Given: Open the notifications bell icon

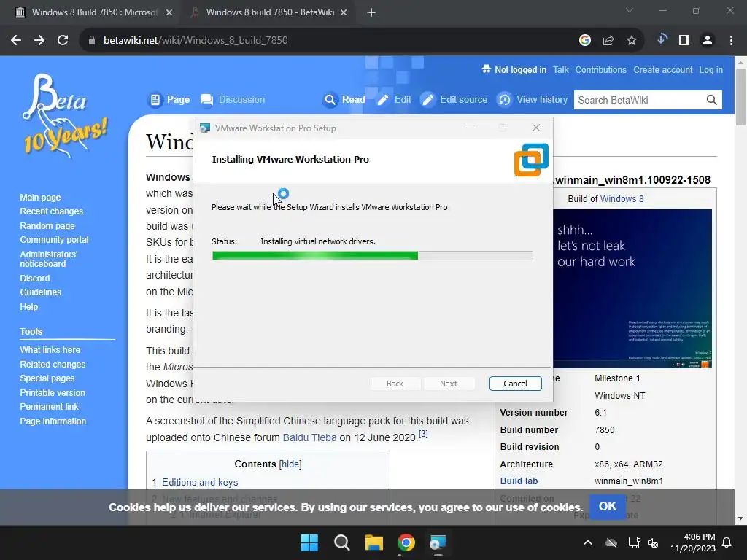Looking at the screenshot, I should pos(727,542).
